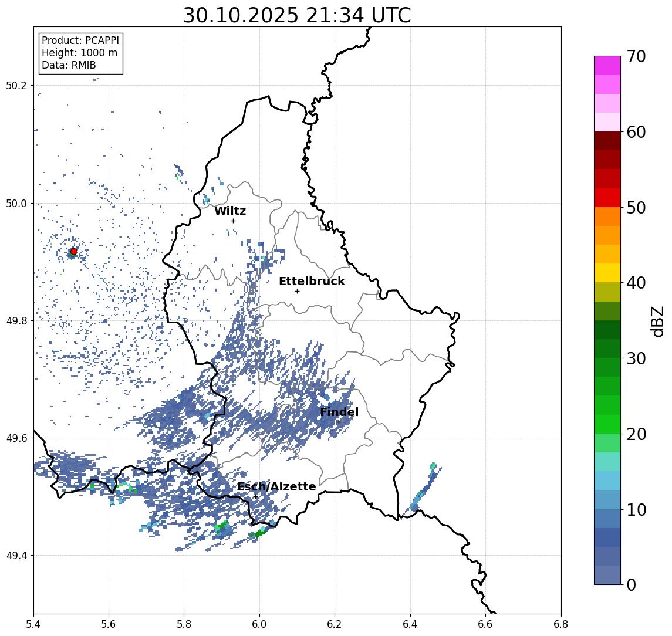Click the colorbar tick label 70
The height and width of the screenshot is (636, 672).
pos(636,56)
